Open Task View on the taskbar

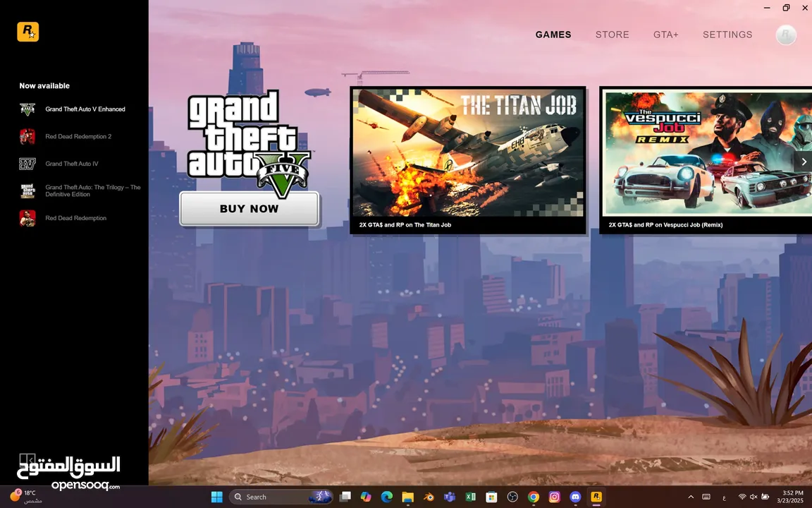[345, 497]
